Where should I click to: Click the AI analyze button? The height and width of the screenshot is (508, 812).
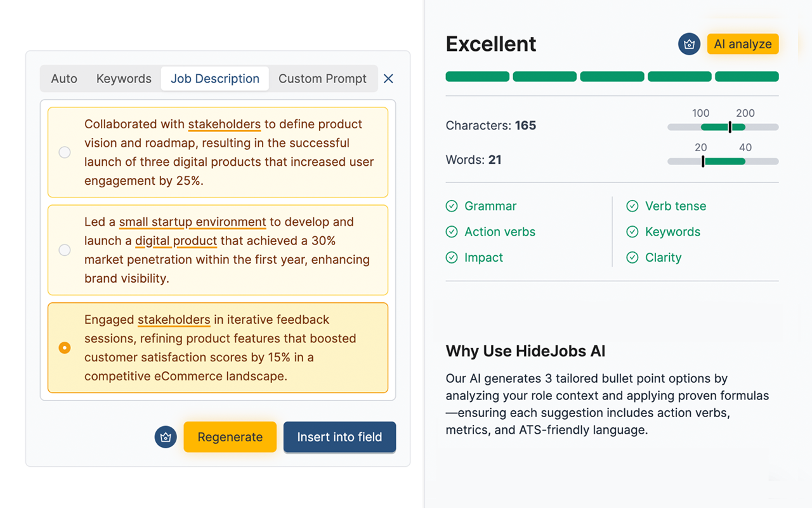pos(743,44)
